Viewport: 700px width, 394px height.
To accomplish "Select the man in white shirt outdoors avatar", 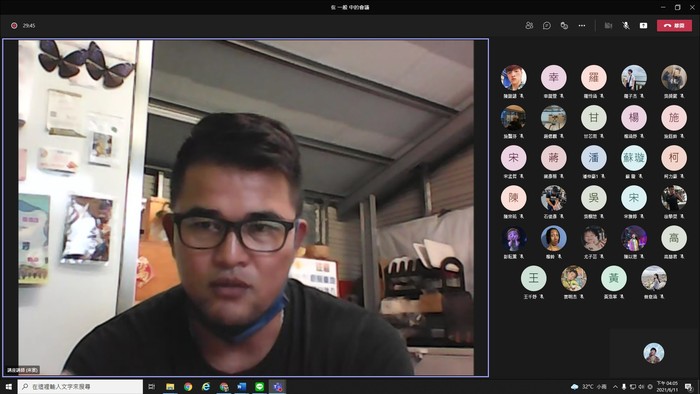I will tap(634, 78).
